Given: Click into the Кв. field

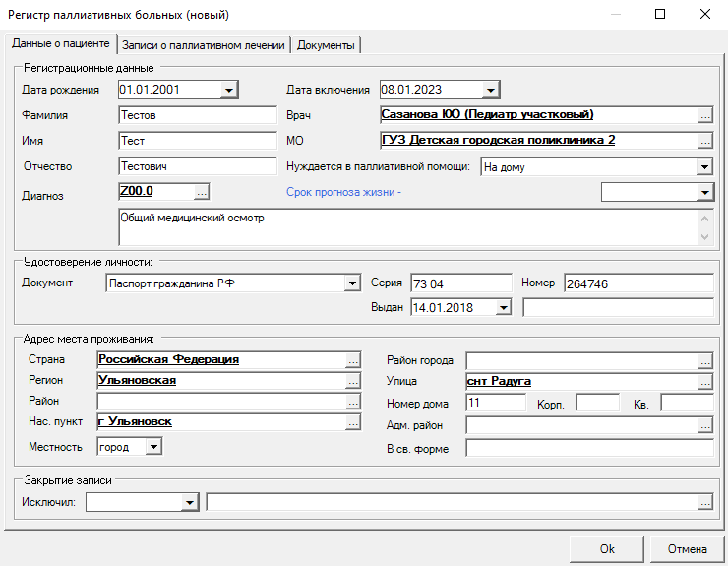Looking at the screenshot, I should [687, 403].
